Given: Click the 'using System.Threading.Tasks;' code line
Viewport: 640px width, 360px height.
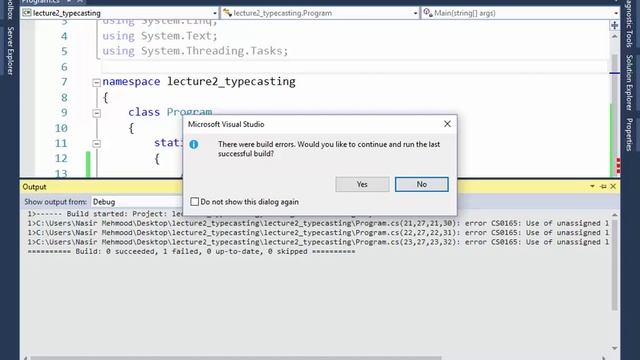Looking at the screenshot, I should (x=195, y=51).
